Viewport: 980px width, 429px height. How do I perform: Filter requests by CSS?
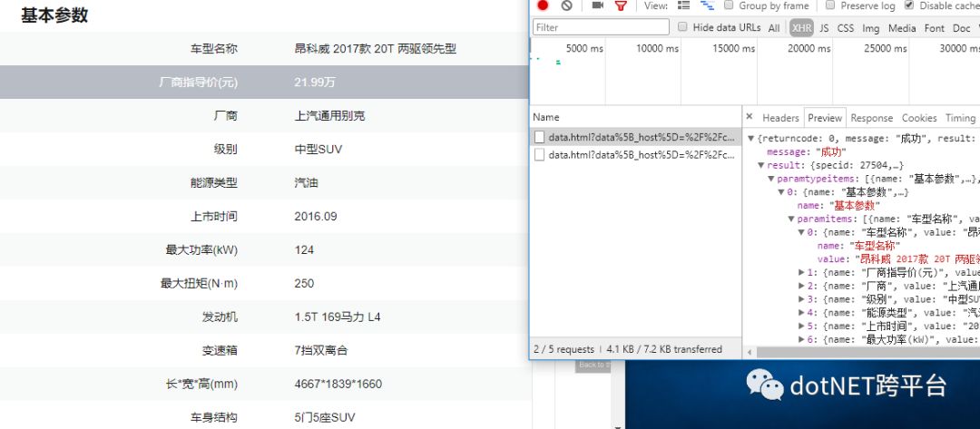(846, 27)
